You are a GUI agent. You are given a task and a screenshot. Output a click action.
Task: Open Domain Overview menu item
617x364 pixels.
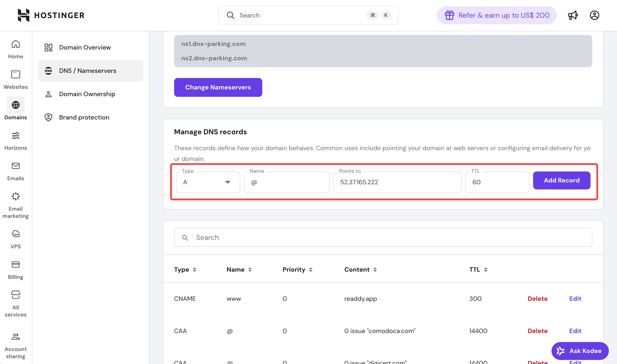tap(85, 47)
